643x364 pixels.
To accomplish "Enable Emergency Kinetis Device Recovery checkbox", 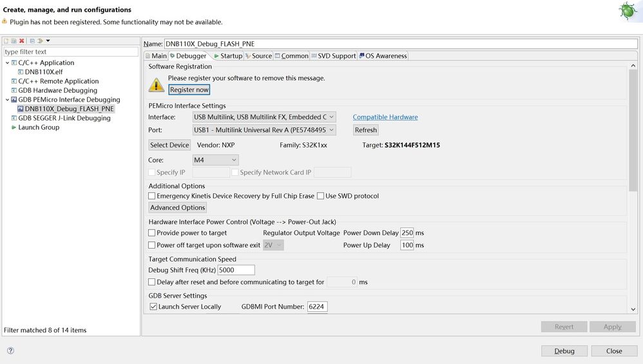I will pyautogui.click(x=151, y=196).
